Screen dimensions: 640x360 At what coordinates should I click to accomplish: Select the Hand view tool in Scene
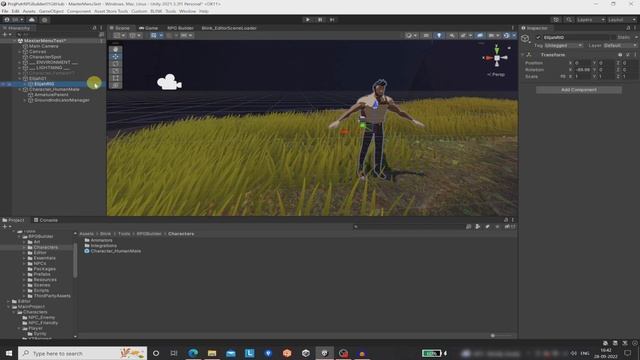pos(116,49)
